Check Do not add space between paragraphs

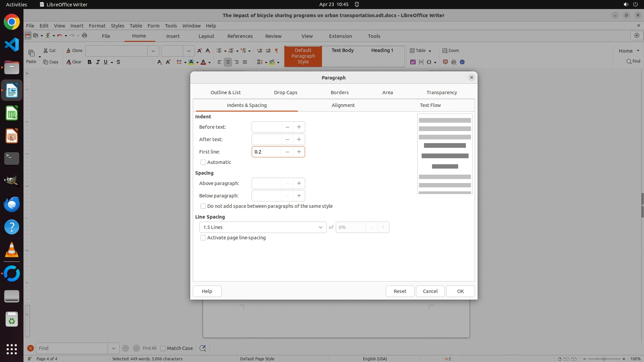pos(203,206)
